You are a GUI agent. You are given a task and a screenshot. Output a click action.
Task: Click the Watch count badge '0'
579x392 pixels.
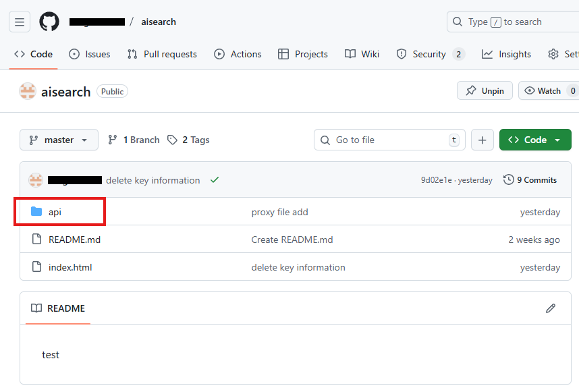[573, 91]
